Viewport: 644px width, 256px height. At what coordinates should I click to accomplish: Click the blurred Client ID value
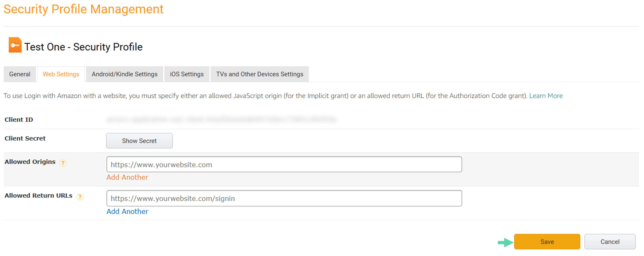tap(221, 119)
